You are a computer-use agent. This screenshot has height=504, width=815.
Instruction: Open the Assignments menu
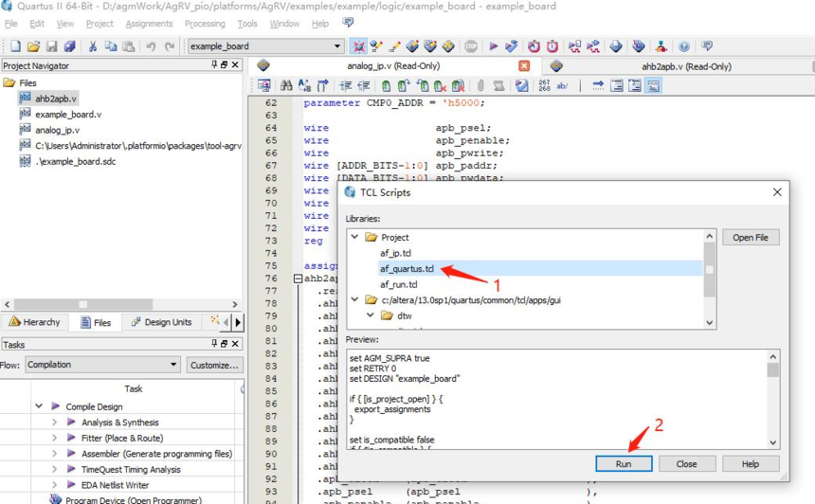pyautogui.click(x=149, y=24)
